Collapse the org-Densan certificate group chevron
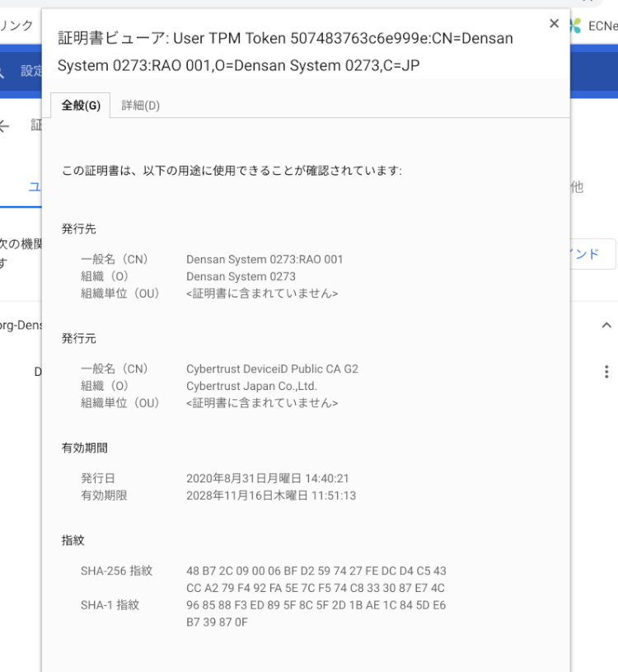 (606, 326)
